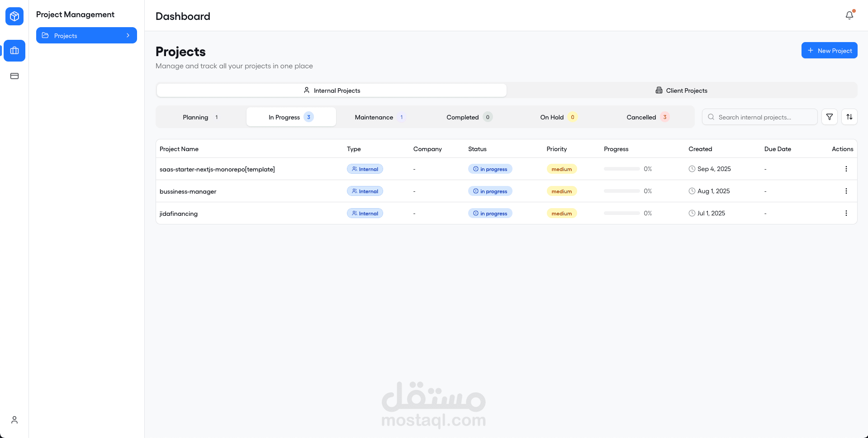Click the filter funnel icon
The height and width of the screenshot is (438, 868).
(830, 117)
